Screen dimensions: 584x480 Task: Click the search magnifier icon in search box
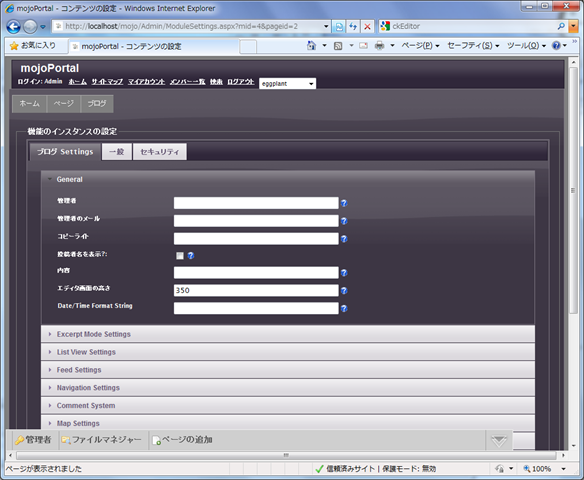point(561,26)
